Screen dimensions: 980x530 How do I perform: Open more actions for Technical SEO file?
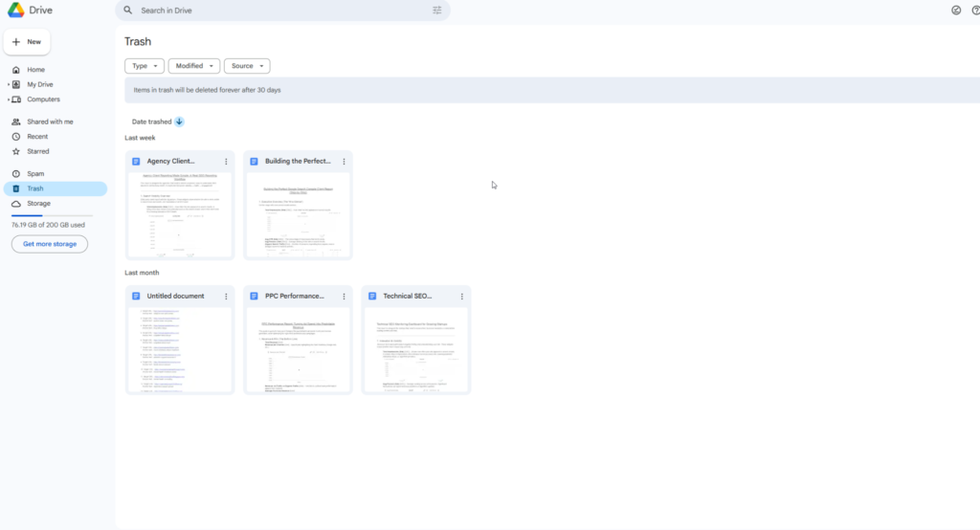[462, 297]
